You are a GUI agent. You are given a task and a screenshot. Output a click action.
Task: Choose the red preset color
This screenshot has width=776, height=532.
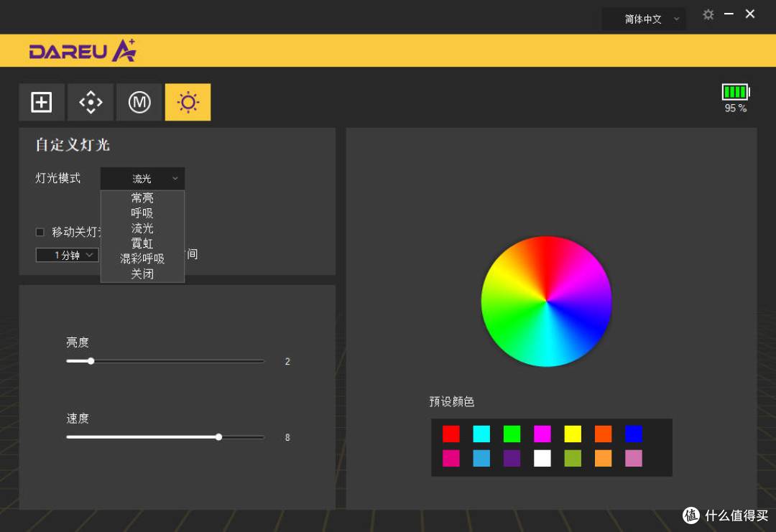(451, 434)
